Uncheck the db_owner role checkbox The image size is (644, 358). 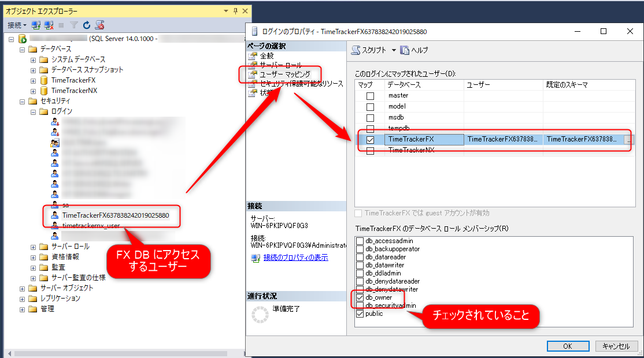click(x=360, y=298)
